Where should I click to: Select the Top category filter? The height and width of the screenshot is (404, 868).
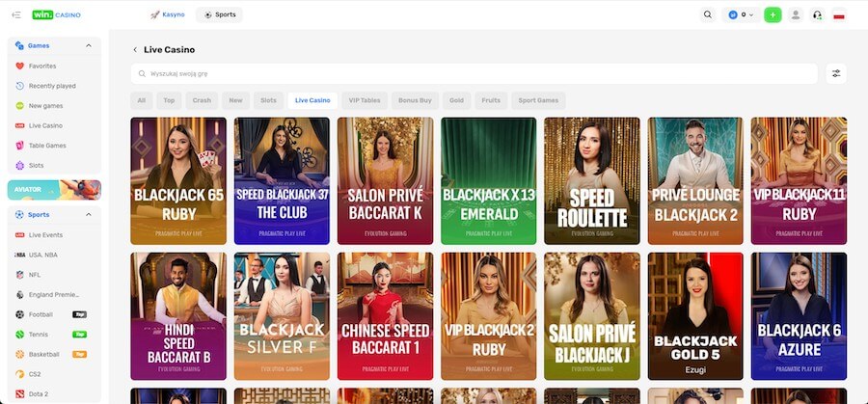coord(170,100)
